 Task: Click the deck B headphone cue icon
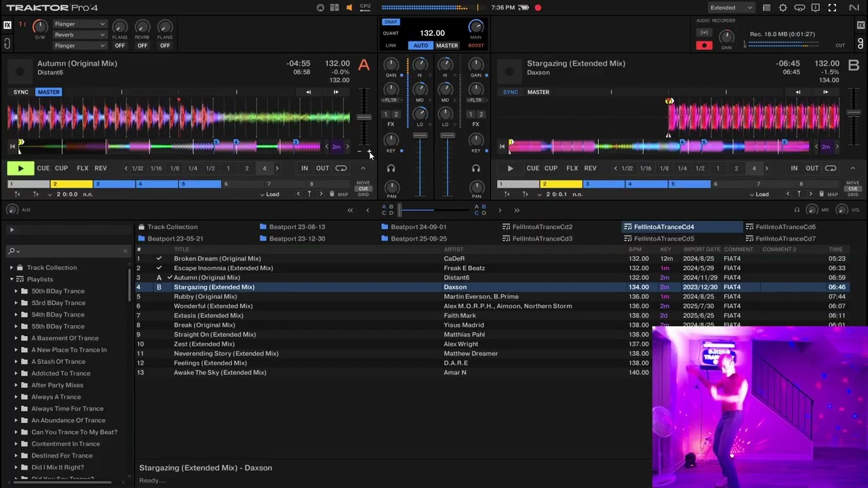click(x=476, y=168)
